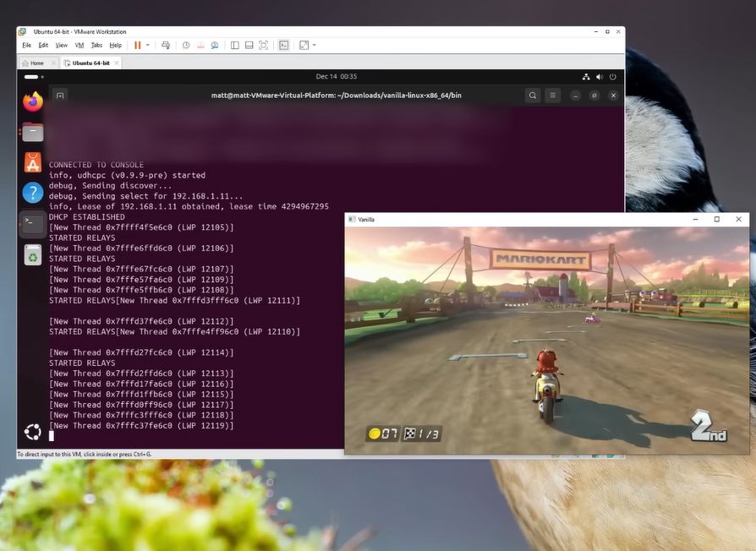Screen dimensions: 756x551
Task: Click the terminal search icon
Action: pyautogui.click(x=533, y=95)
